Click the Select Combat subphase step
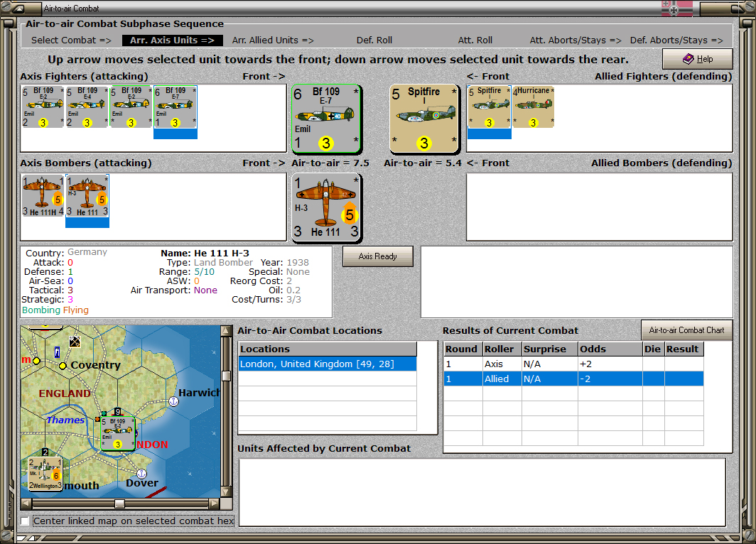Image resolution: width=756 pixels, height=544 pixels. [x=71, y=40]
